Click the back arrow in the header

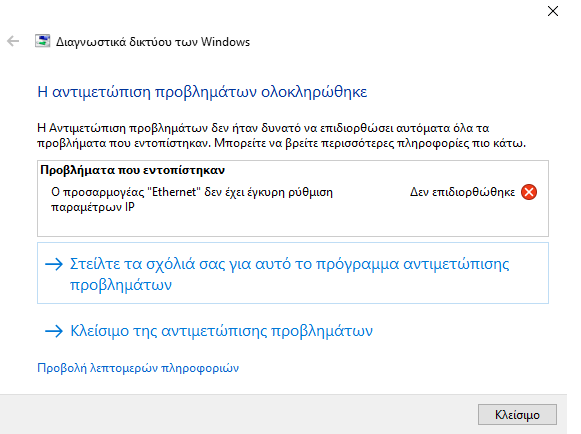click(x=13, y=41)
